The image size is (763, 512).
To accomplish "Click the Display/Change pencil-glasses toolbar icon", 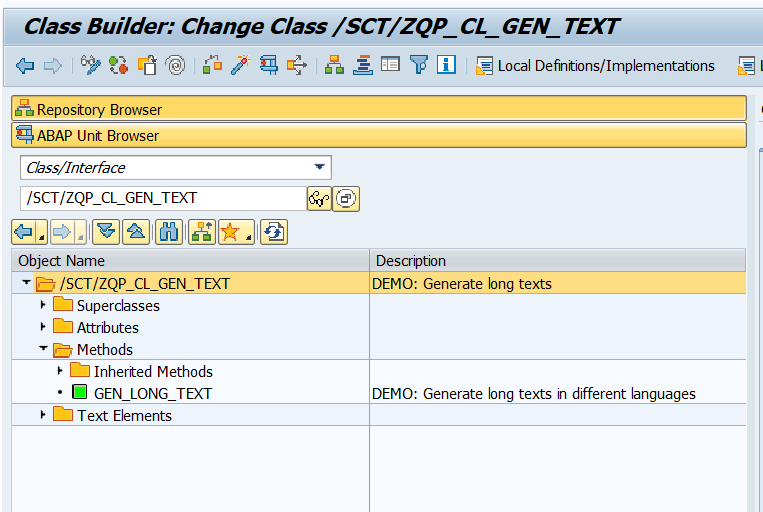I will point(92,66).
